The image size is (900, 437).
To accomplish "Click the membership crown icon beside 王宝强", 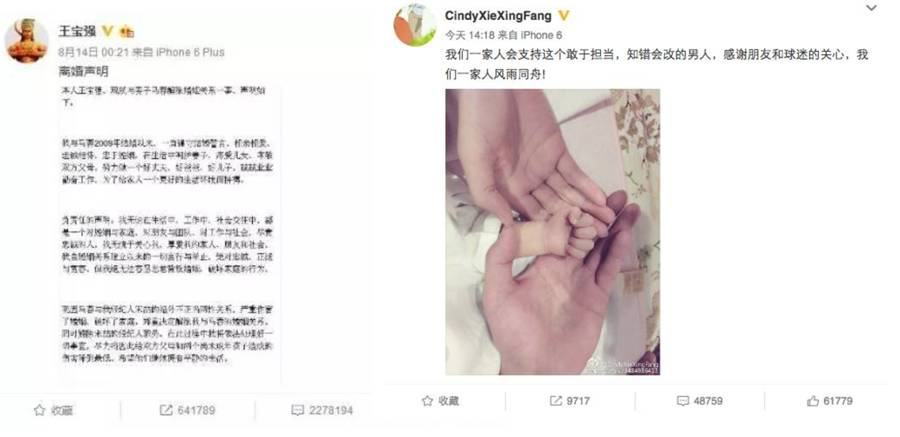I will pyautogui.click(x=127, y=31).
